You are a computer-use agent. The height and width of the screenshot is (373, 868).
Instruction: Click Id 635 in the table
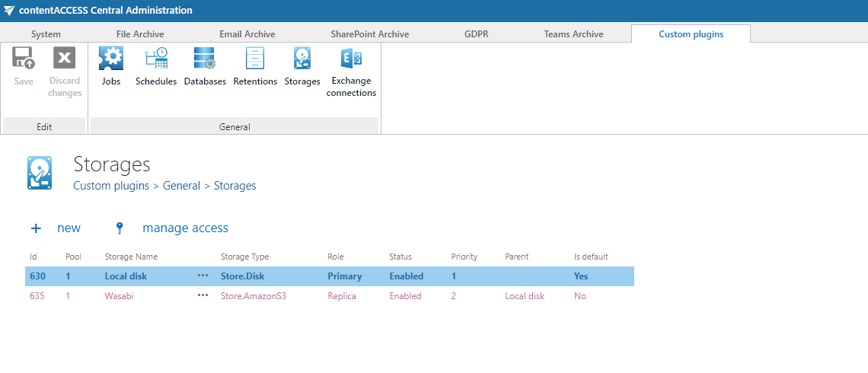coord(37,296)
